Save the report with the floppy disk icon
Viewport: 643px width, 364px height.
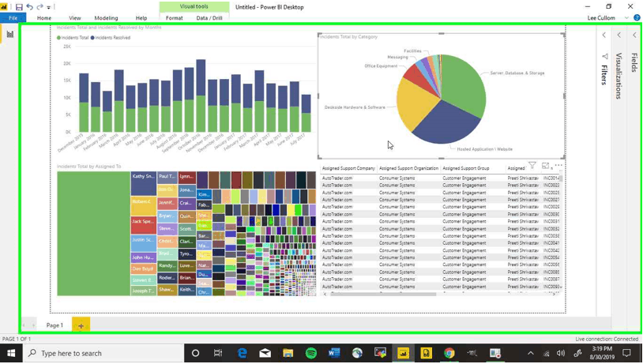pos(19,7)
